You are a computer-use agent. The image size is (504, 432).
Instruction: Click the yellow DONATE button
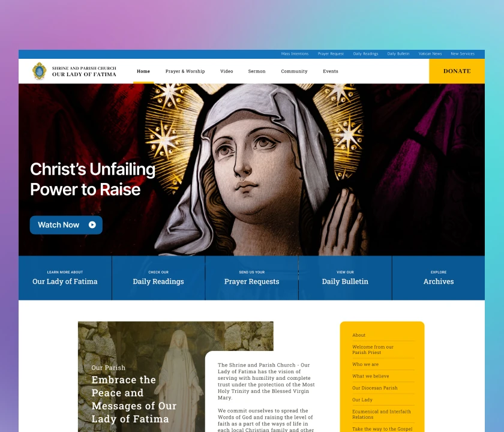[x=457, y=71]
